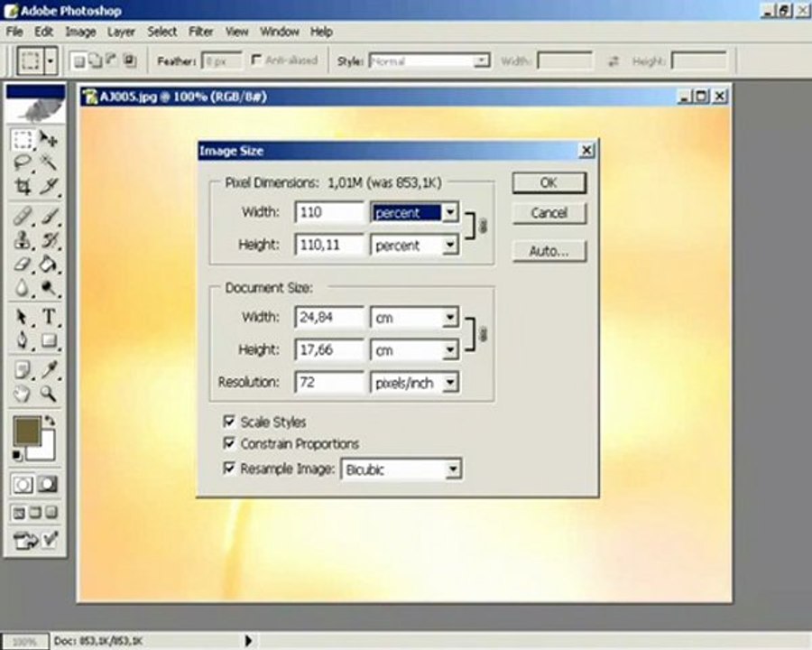
Task: Click the pixel Width field showing 110
Action: [x=329, y=212]
